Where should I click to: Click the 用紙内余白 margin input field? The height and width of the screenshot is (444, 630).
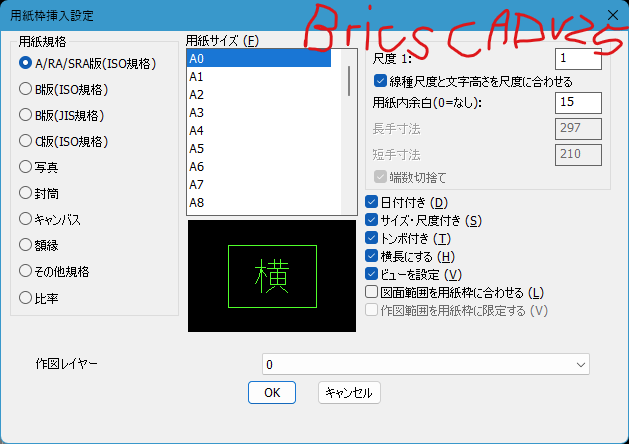click(578, 102)
